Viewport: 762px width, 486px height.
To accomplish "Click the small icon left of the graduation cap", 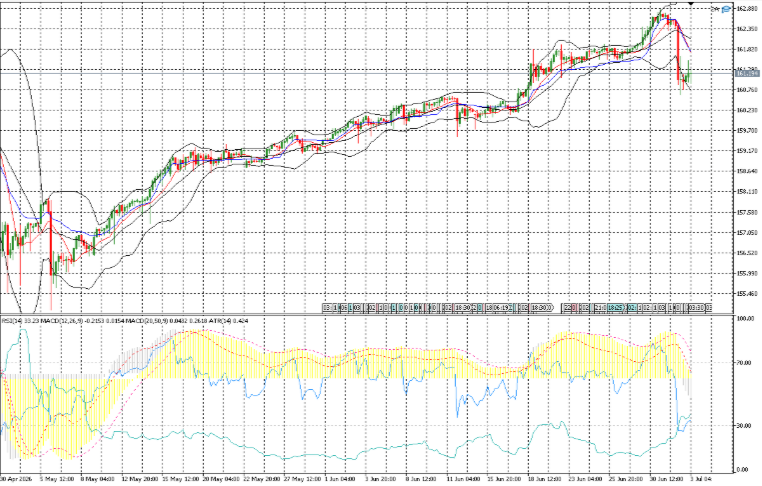I will coord(716,9).
